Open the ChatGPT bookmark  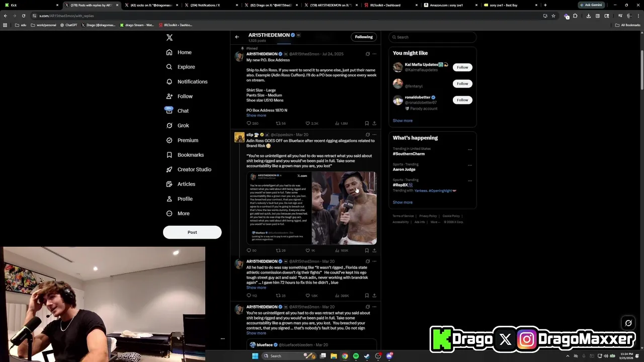click(69, 25)
